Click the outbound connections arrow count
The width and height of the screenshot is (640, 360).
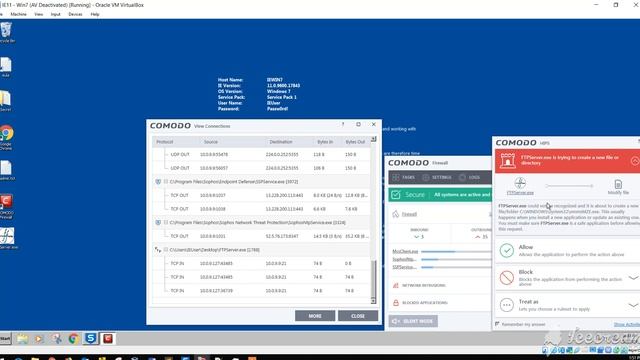[x=481, y=237]
